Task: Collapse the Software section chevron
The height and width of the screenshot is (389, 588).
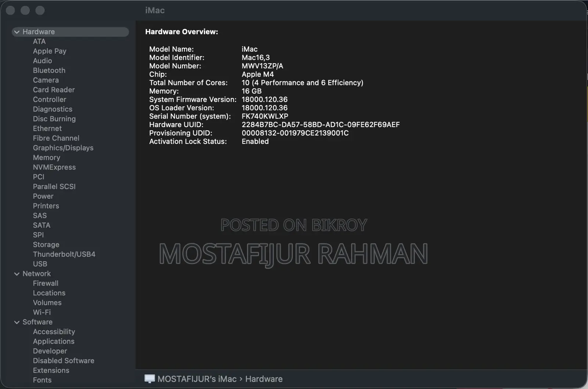Action: [x=17, y=322]
